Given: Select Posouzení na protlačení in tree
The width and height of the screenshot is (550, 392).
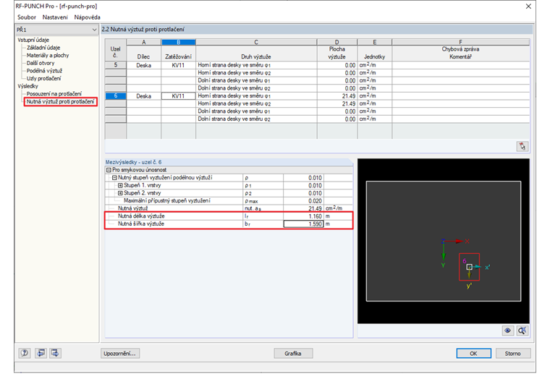Looking at the screenshot, I should tap(54, 94).
